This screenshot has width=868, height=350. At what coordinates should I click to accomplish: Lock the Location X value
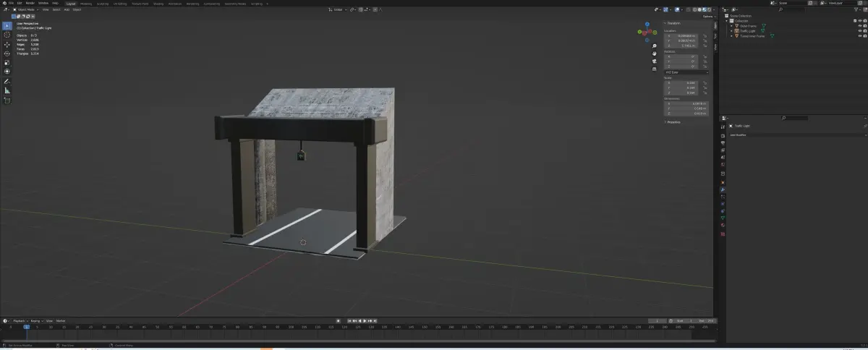[x=704, y=35]
